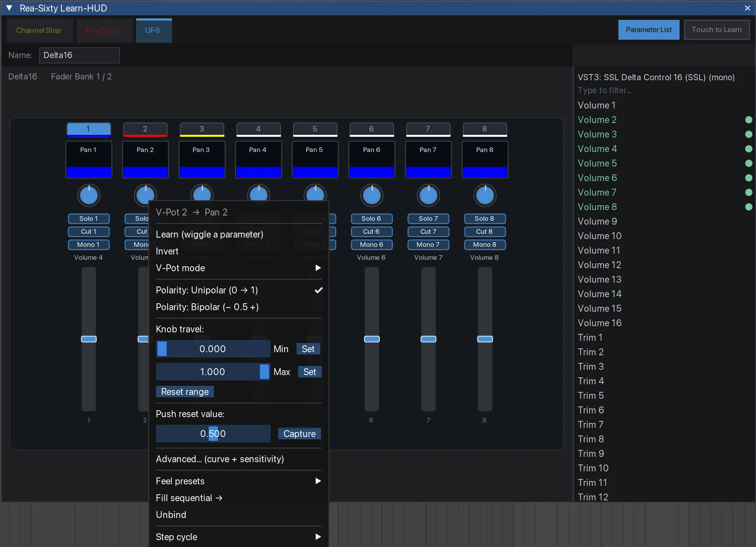Open Advanced curve and sensitivity settings
The height and width of the screenshot is (547, 756).
click(x=238, y=459)
